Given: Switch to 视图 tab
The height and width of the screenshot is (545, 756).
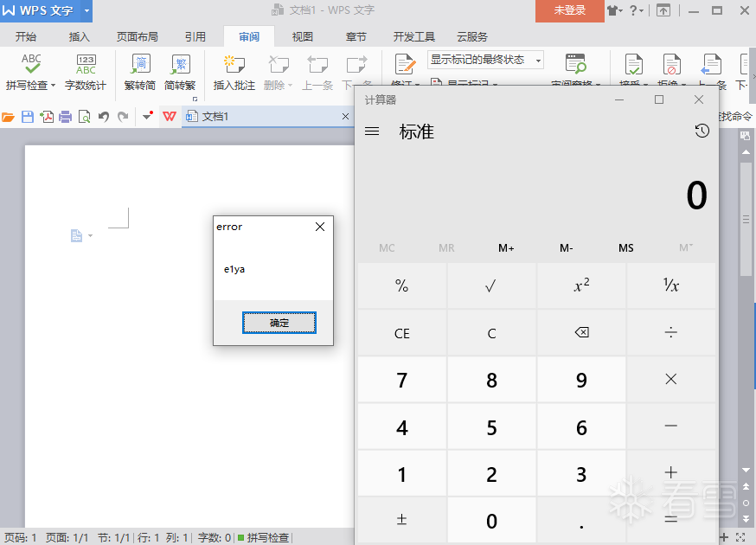Looking at the screenshot, I should [x=302, y=36].
